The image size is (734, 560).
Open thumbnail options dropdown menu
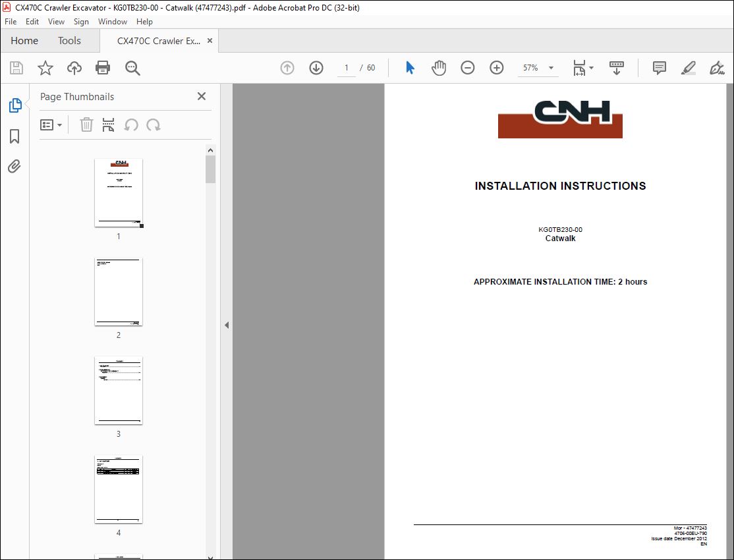click(x=51, y=125)
